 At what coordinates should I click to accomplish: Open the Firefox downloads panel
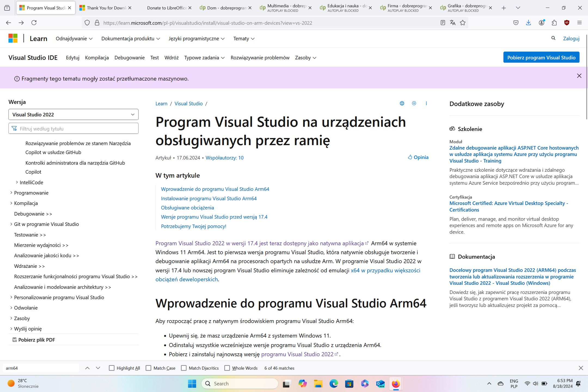coord(528,23)
